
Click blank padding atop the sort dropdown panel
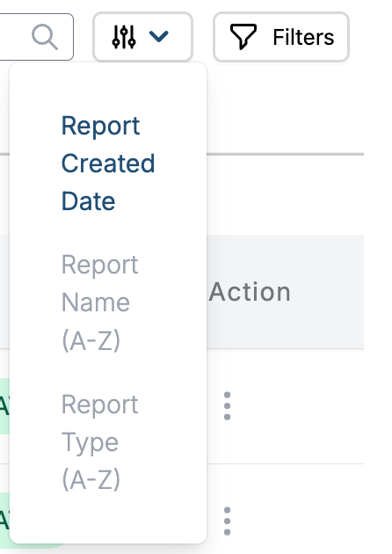pos(108,86)
